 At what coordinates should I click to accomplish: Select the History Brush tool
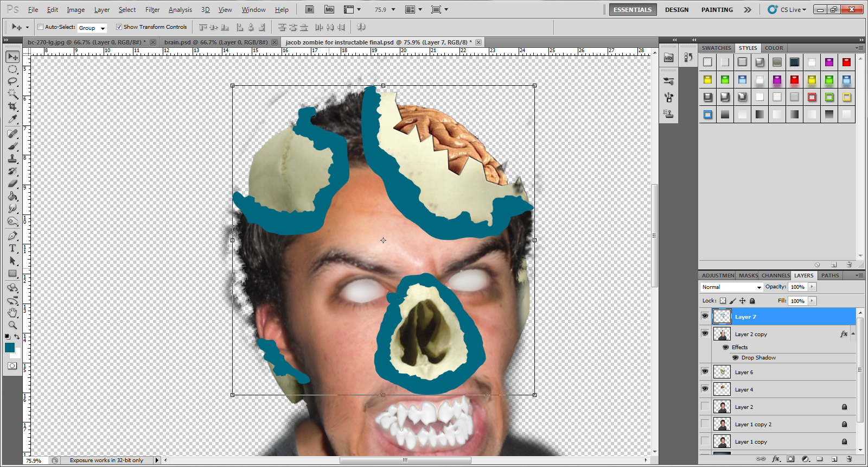coord(12,171)
